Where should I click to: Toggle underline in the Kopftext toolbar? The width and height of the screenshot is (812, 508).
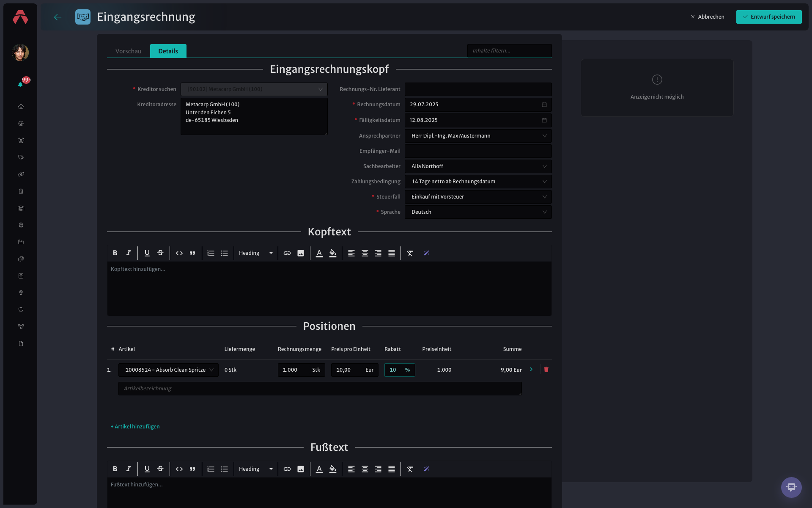coord(147,253)
